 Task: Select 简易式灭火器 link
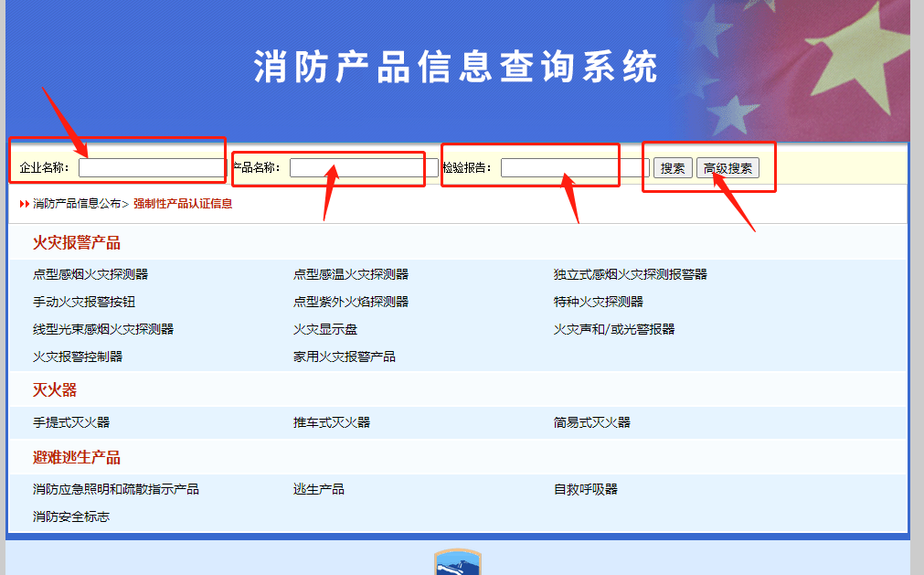[x=594, y=423]
